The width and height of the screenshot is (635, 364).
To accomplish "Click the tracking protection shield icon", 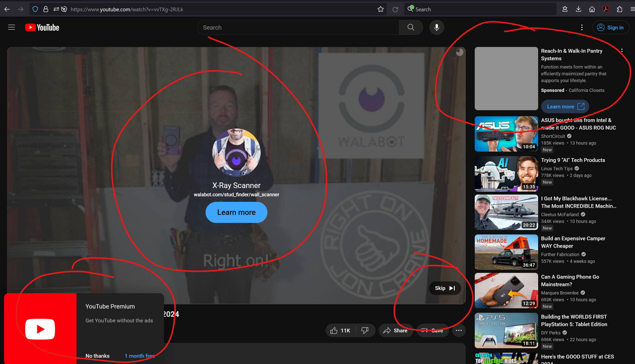I will [x=35, y=9].
